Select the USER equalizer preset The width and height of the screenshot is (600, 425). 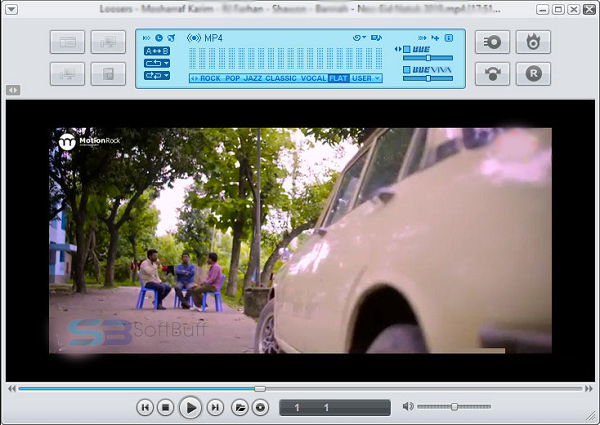point(362,78)
